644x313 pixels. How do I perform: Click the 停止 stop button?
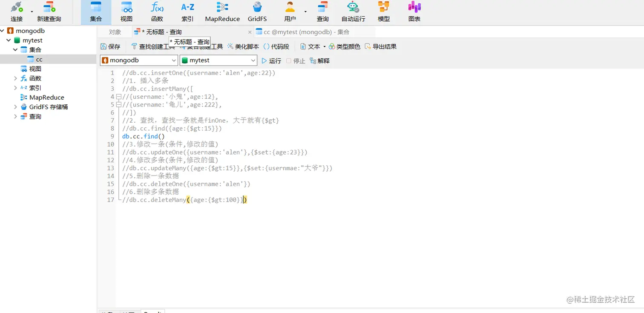(296, 61)
